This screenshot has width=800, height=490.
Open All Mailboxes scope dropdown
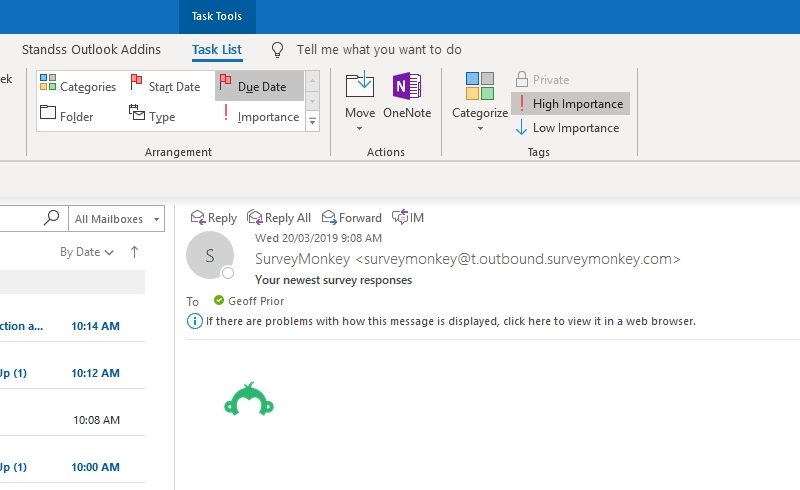(x=116, y=219)
